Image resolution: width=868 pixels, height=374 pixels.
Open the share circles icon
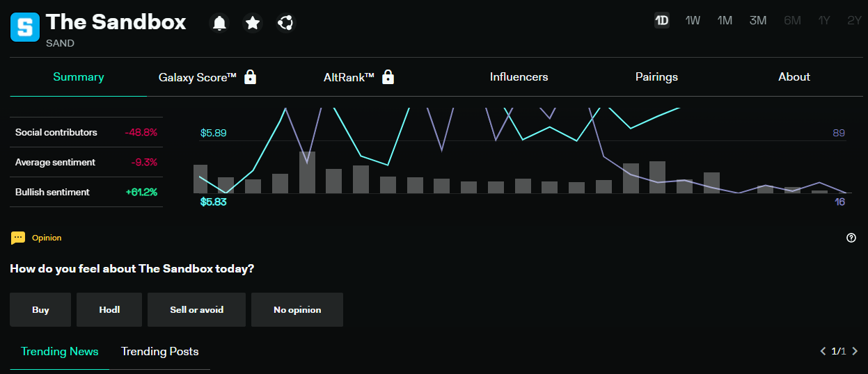[285, 24]
